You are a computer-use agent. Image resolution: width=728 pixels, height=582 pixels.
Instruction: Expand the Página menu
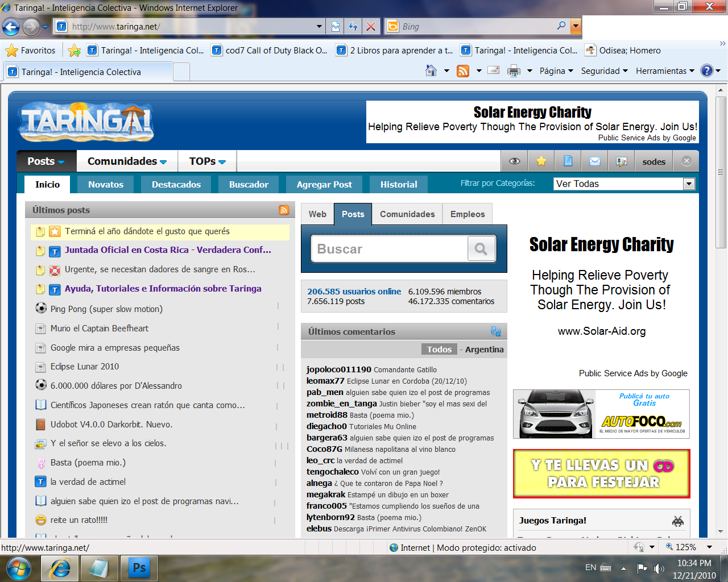click(x=556, y=71)
